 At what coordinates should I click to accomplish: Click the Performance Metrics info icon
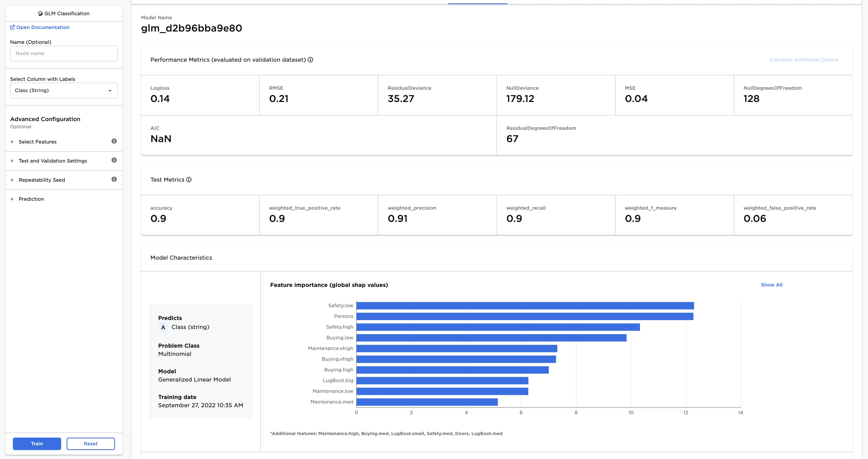(x=310, y=60)
